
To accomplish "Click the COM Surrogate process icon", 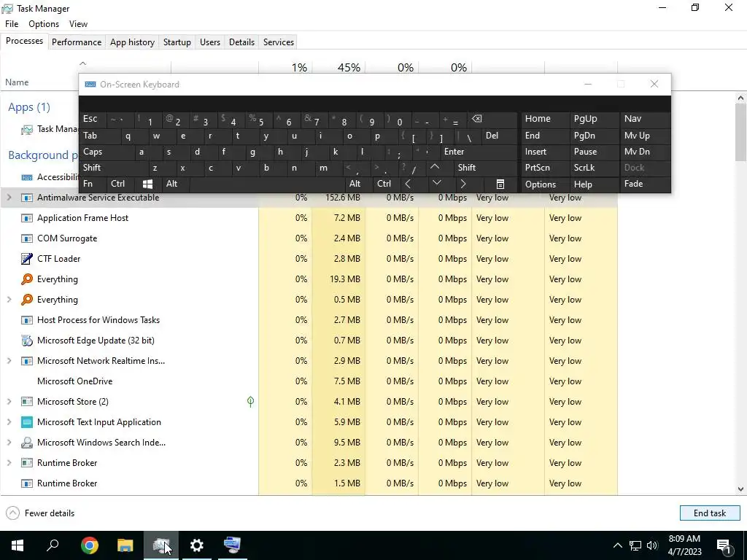I will point(27,238).
